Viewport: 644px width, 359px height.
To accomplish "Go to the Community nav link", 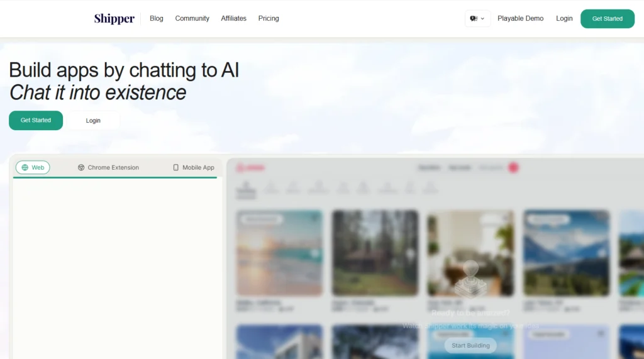I will [x=192, y=19].
